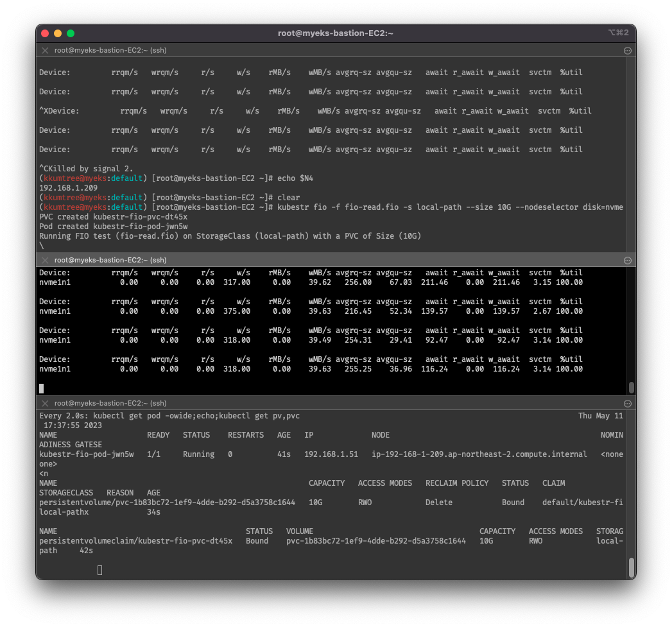Click the bottom pane scrollbar thumb
The image size is (672, 627).
click(x=632, y=567)
